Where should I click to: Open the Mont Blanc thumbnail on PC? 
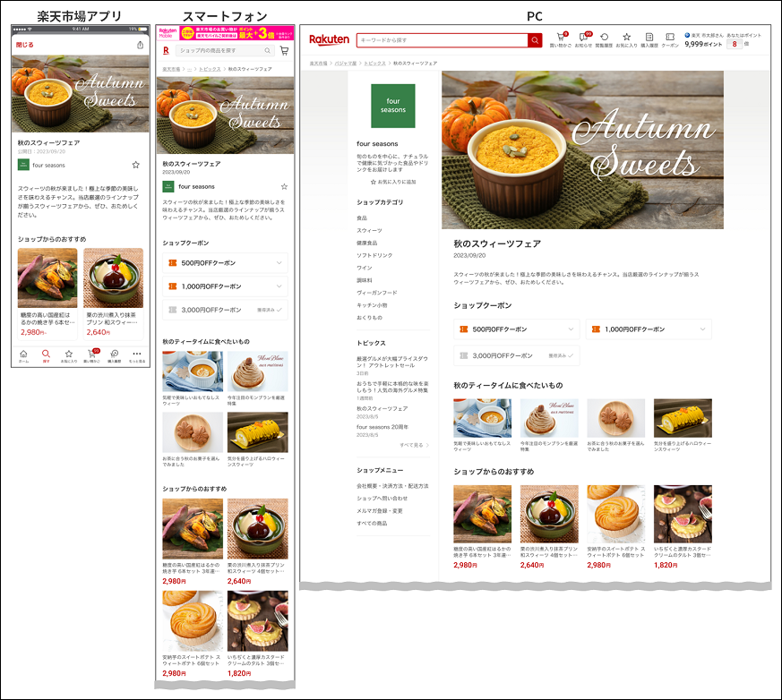click(549, 418)
